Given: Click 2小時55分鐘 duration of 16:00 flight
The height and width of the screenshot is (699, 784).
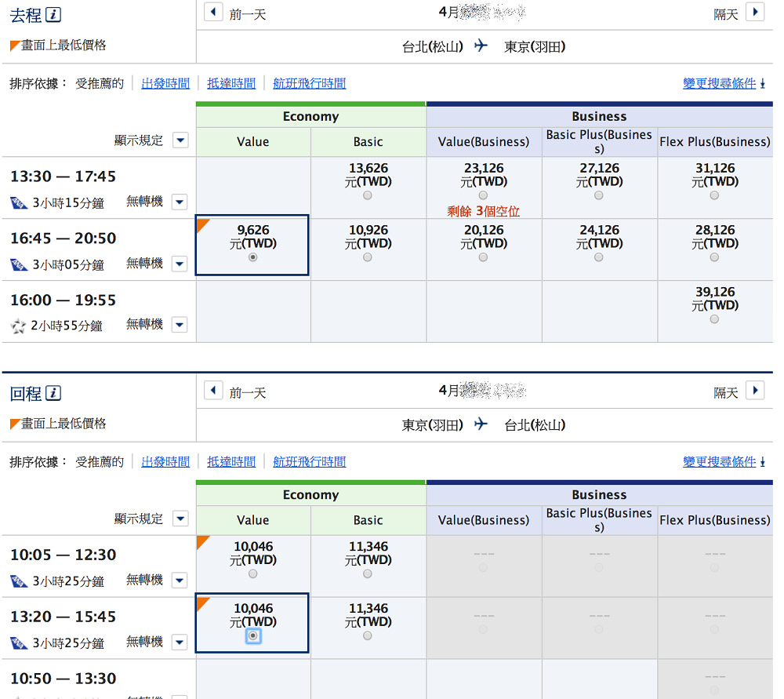Looking at the screenshot, I should click(67, 326).
